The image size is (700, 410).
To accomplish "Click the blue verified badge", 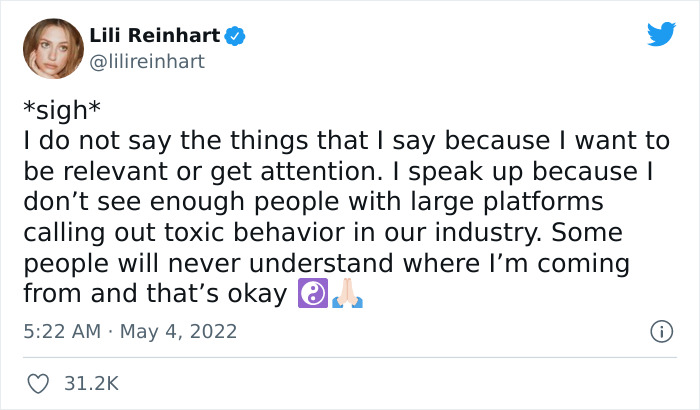I will [236, 37].
